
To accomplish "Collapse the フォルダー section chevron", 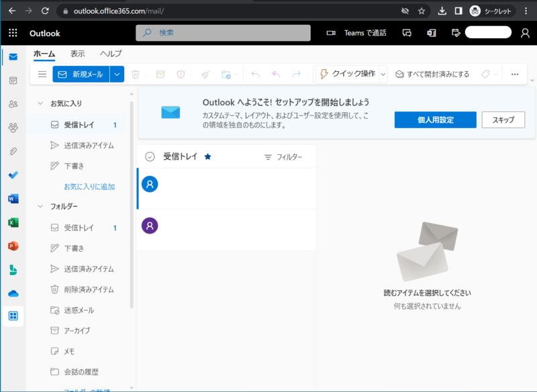I will tap(40, 206).
